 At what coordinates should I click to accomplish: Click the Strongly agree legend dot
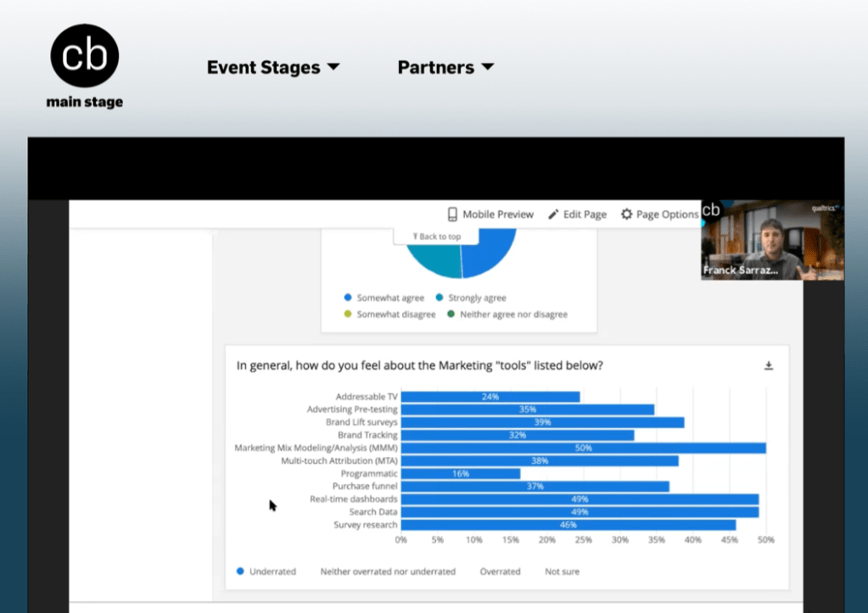[439, 298]
